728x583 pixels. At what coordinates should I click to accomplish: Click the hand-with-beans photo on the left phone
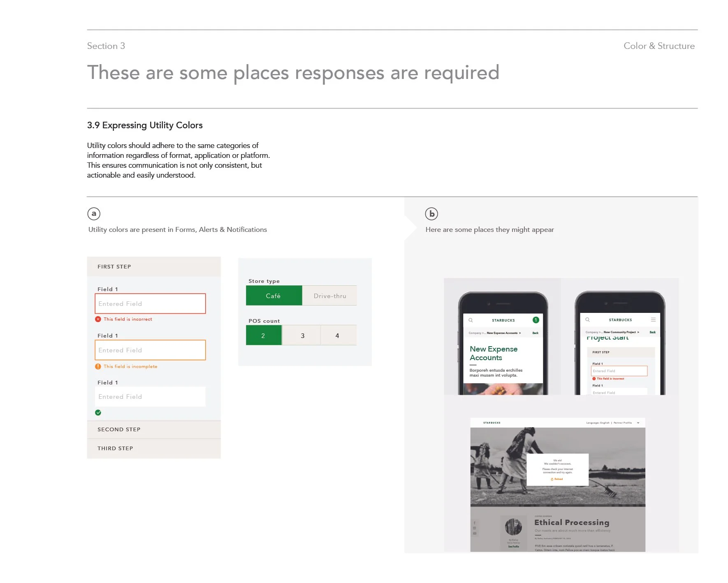click(x=503, y=389)
